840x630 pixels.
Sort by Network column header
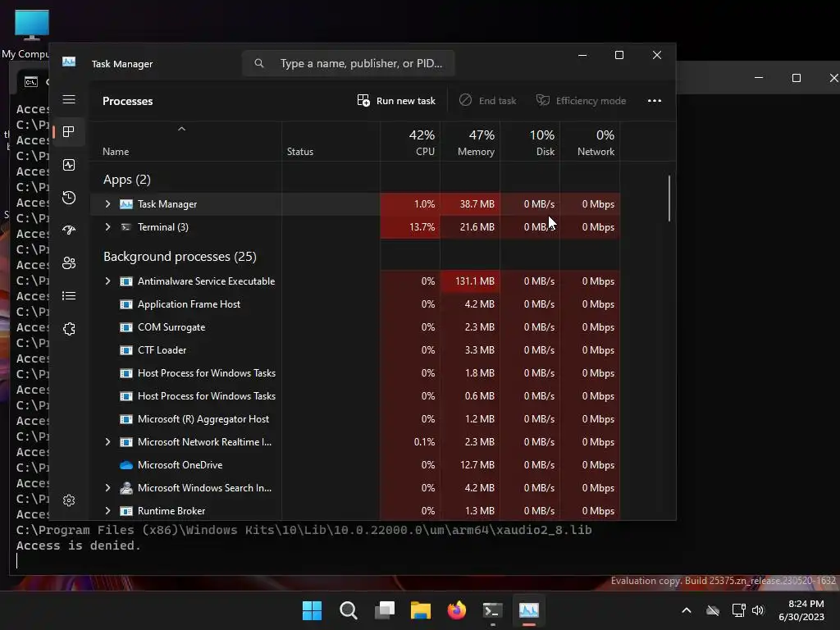[x=591, y=143]
